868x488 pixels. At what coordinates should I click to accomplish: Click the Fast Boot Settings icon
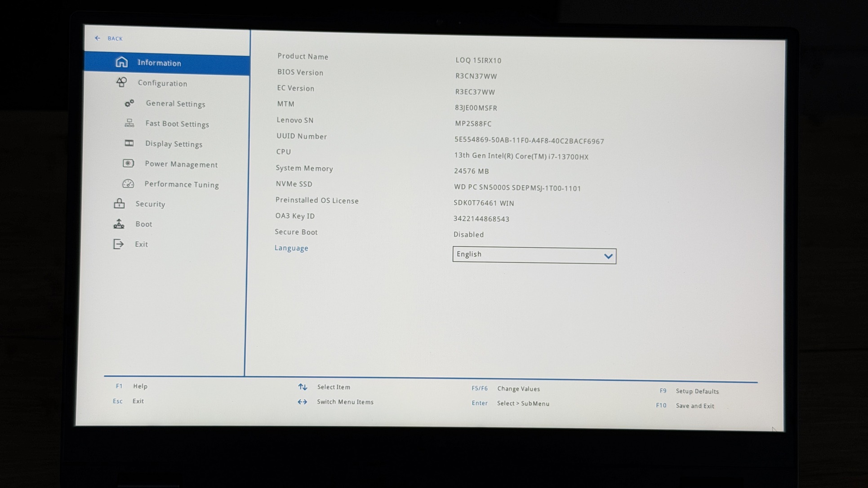(129, 123)
